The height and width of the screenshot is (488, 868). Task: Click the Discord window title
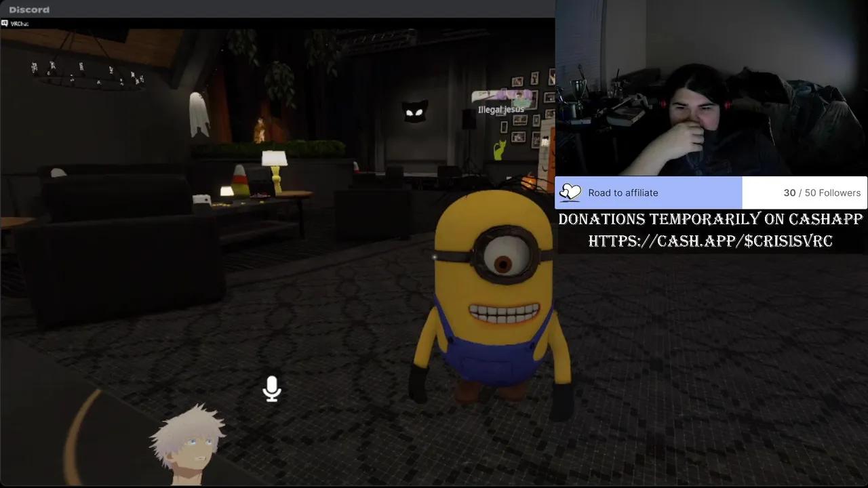29,9
